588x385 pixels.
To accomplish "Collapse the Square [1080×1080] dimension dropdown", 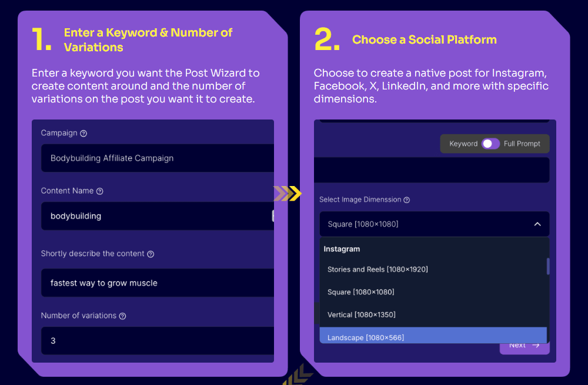I will (x=435, y=224).
